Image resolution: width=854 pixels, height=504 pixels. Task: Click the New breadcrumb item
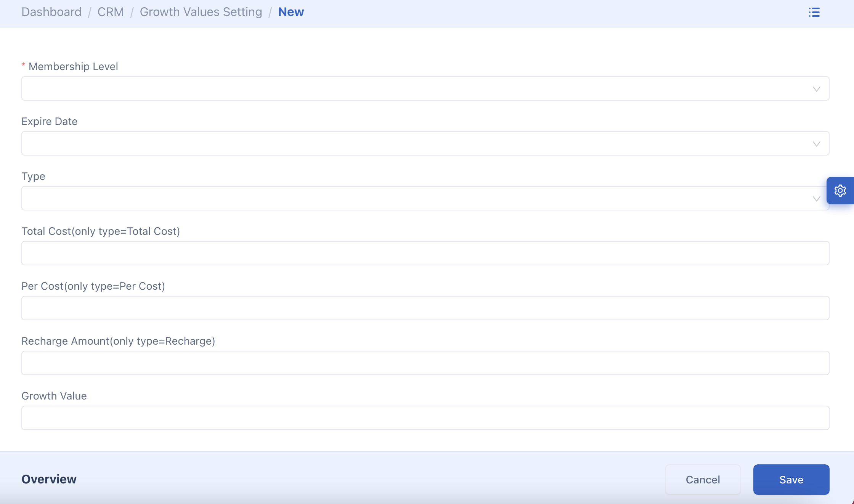tap(291, 12)
